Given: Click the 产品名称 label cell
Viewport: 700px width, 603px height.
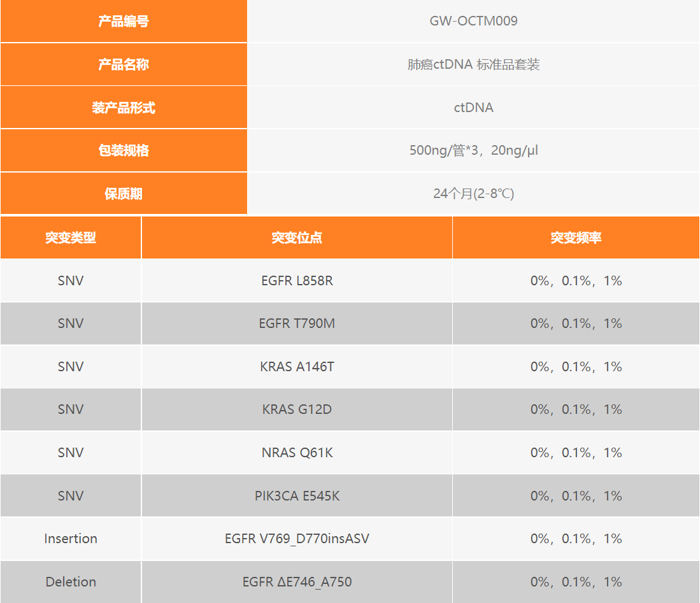Looking at the screenshot, I should [124, 64].
